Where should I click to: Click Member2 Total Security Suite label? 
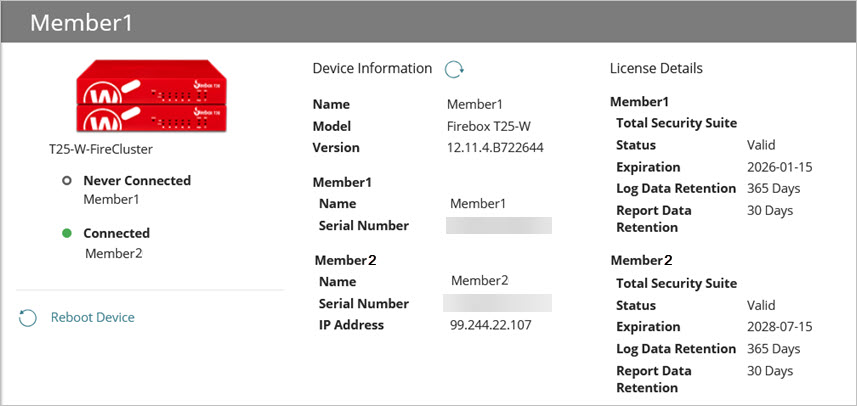pyautogui.click(x=677, y=283)
